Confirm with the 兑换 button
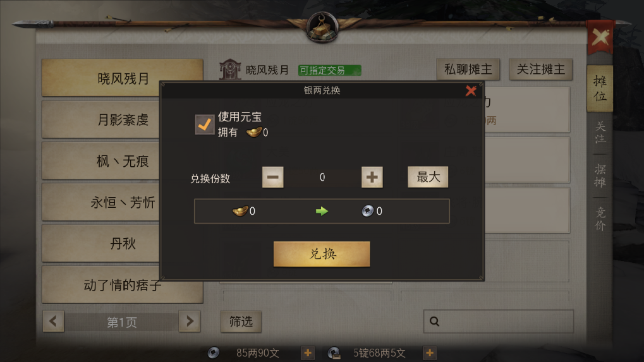 [x=322, y=254]
